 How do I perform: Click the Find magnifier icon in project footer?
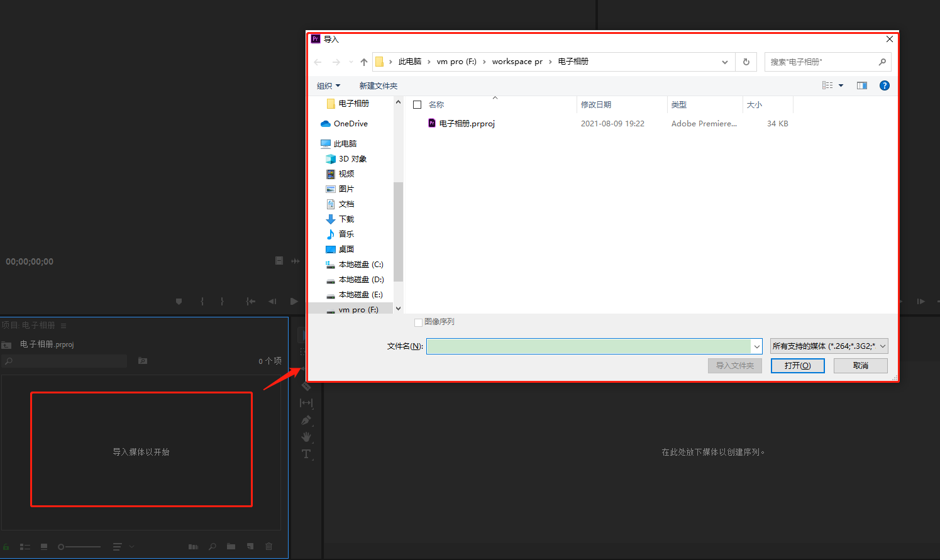click(x=213, y=547)
